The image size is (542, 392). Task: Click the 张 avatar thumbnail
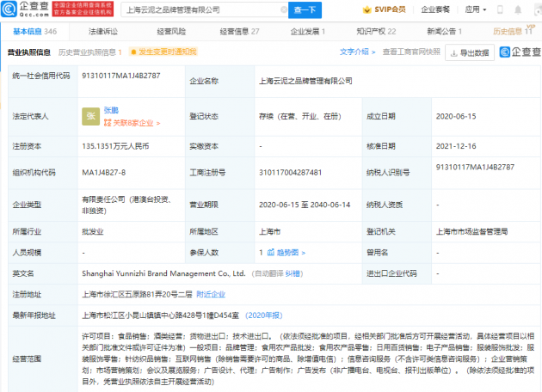click(x=90, y=116)
